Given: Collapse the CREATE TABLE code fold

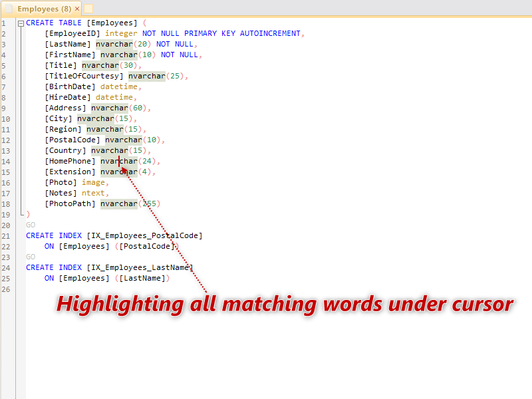Looking at the screenshot, I should click(21, 23).
